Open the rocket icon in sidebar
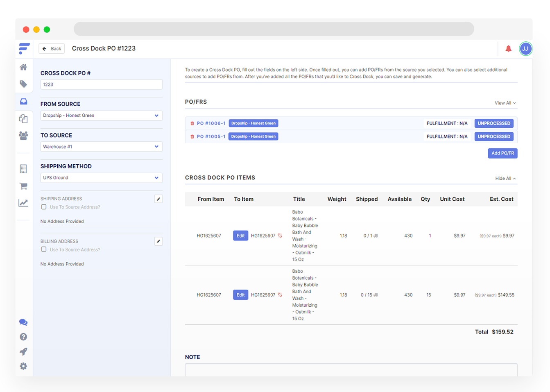The height and width of the screenshot is (392, 550). (23, 351)
